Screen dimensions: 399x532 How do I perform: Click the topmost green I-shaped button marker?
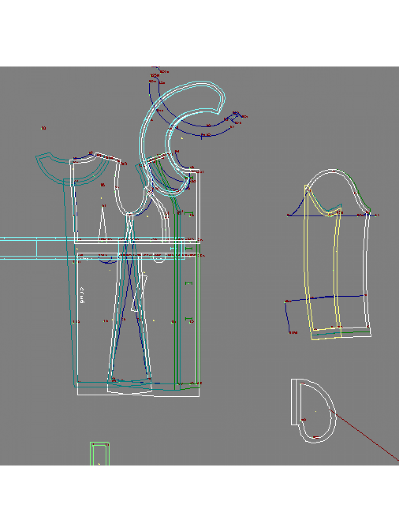coord(189,214)
